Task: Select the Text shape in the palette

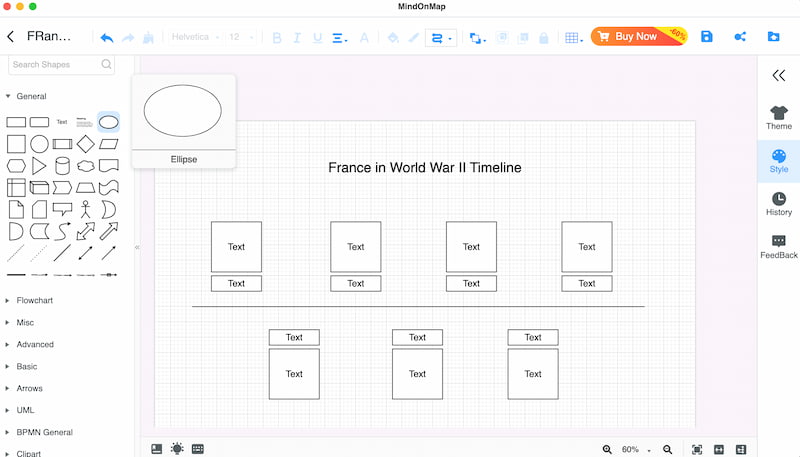Action: pos(62,122)
